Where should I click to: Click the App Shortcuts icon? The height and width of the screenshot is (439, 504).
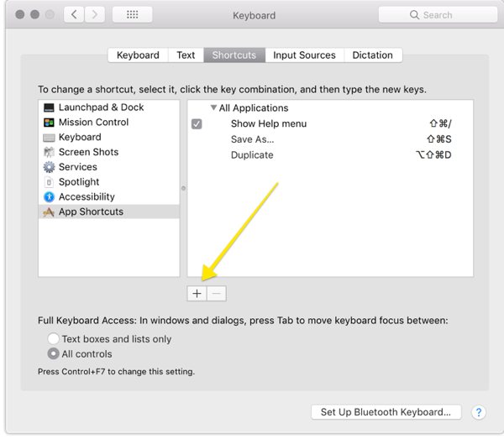[x=50, y=212]
